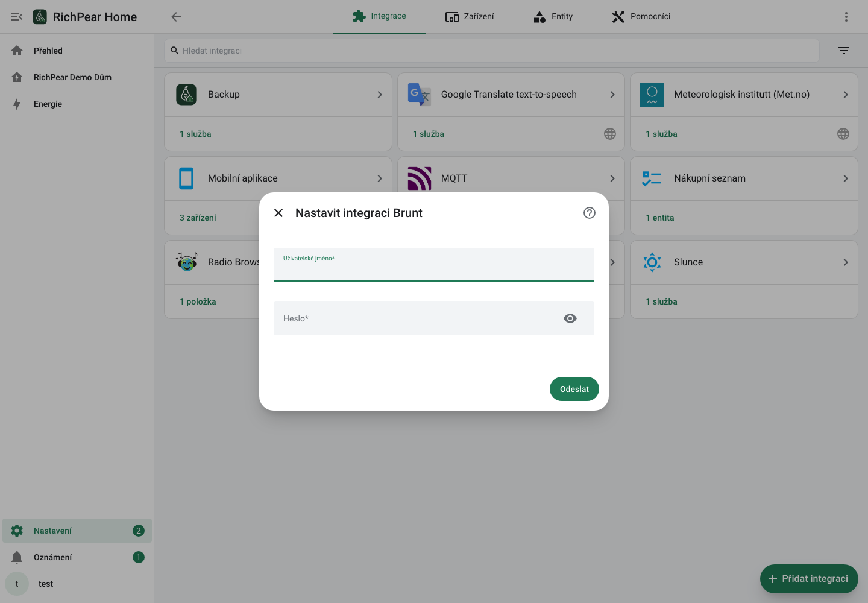Image resolution: width=868 pixels, height=603 pixels.
Task: Expand the Backup integration chevron
Action: click(x=380, y=95)
